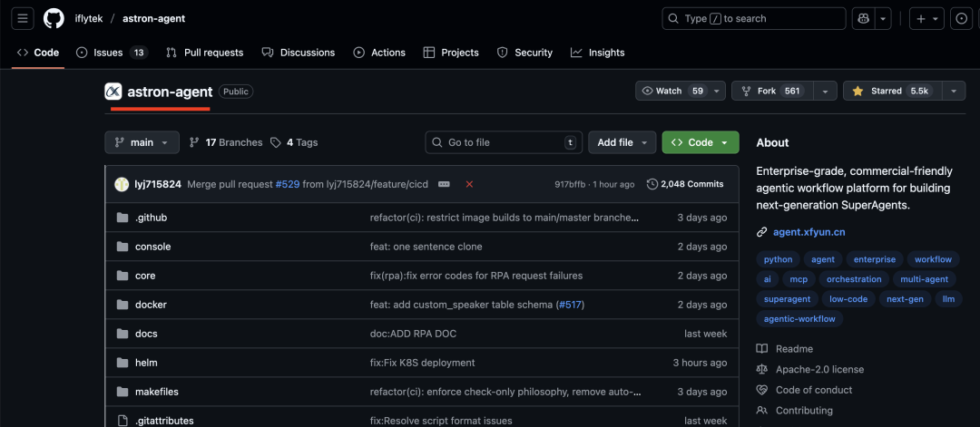The image size is (980, 427).
Task: Open the agent.xfyun.cn website link
Action: pyautogui.click(x=809, y=232)
